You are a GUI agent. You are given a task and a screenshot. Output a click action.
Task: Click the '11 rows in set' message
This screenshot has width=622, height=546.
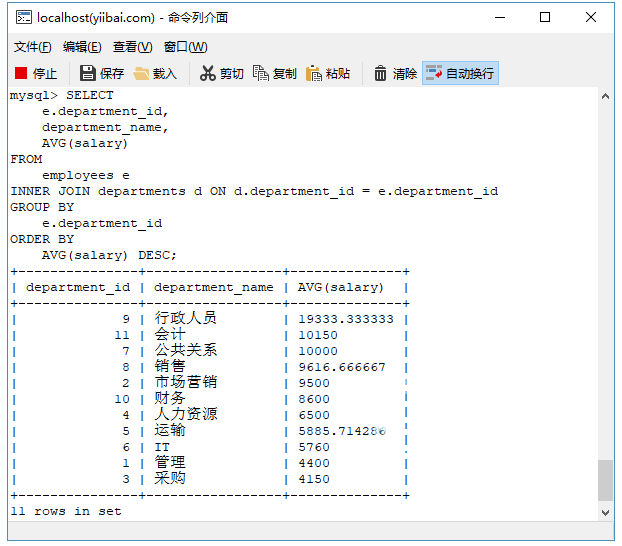point(66,511)
